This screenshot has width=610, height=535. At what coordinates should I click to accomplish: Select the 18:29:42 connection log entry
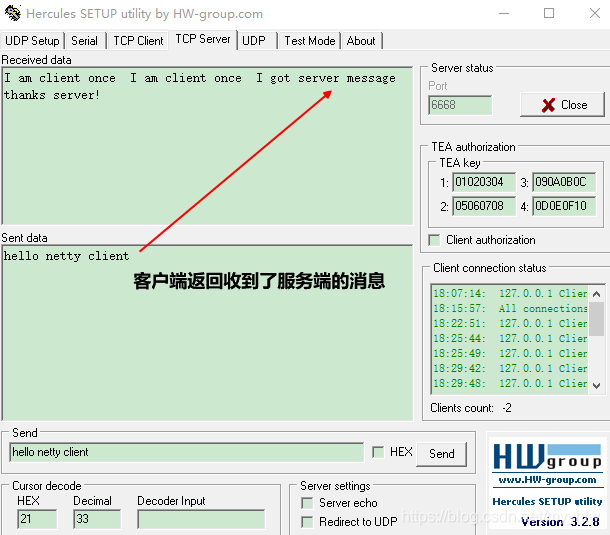pyautogui.click(x=510, y=368)
